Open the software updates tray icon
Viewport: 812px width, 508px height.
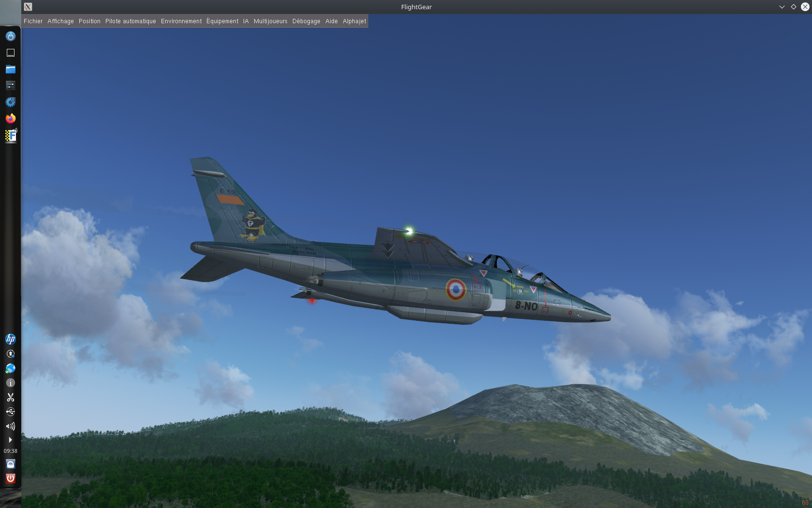10,354
